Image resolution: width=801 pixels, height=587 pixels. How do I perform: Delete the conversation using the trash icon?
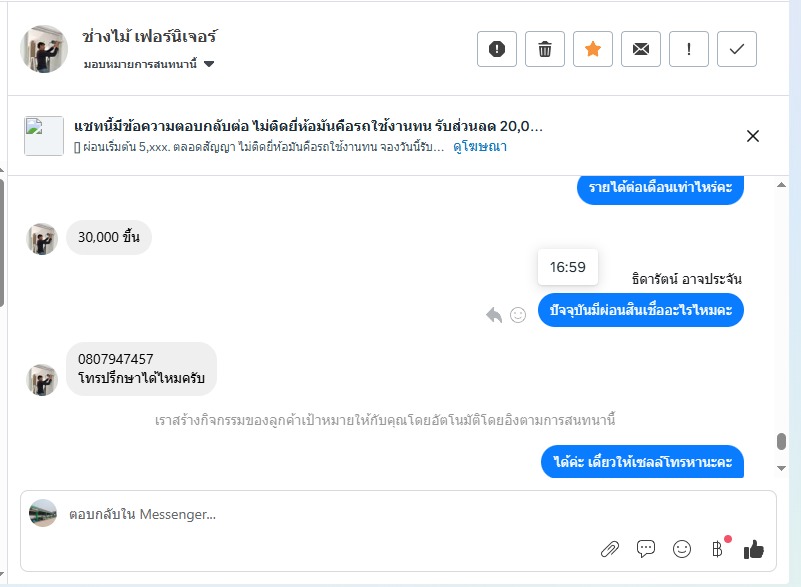click(x=545, y=49)
